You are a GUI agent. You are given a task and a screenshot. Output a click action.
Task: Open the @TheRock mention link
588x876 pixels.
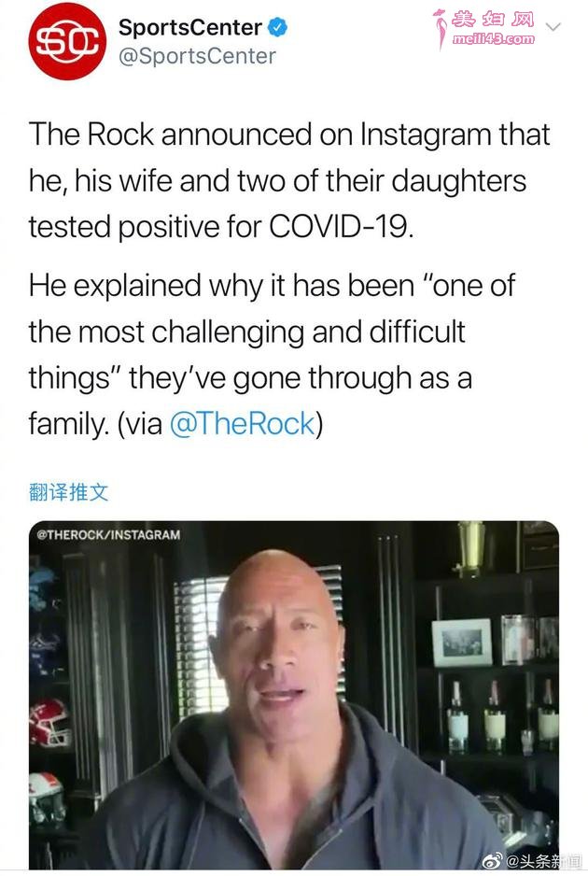[x=243, y=423]
